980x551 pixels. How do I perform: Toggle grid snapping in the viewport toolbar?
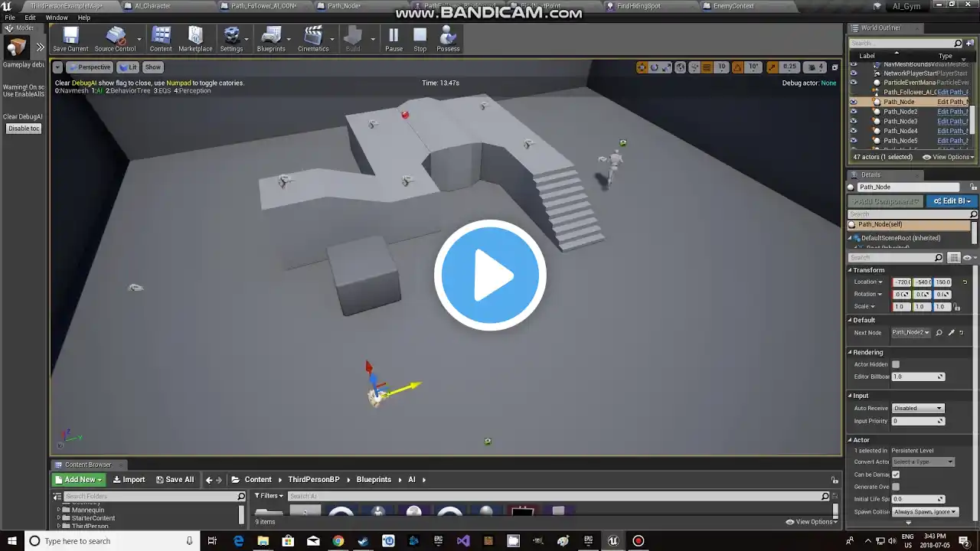coord(707,67)
